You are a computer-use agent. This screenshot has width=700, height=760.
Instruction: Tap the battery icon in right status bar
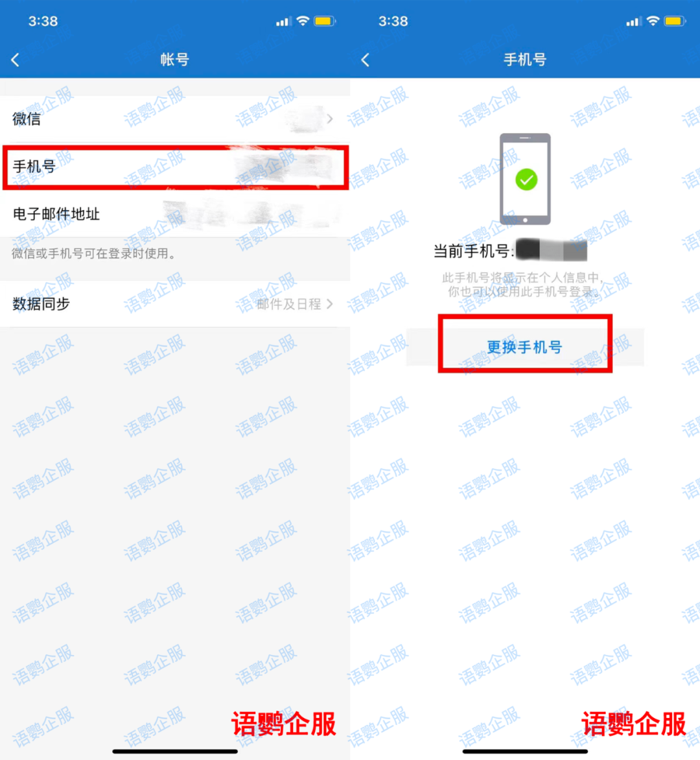(x=676, y=21)
